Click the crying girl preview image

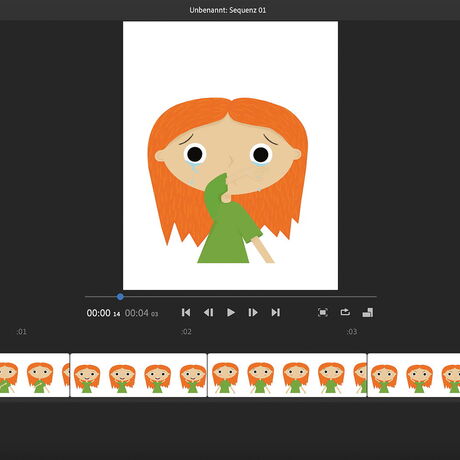tap(230, 156)
